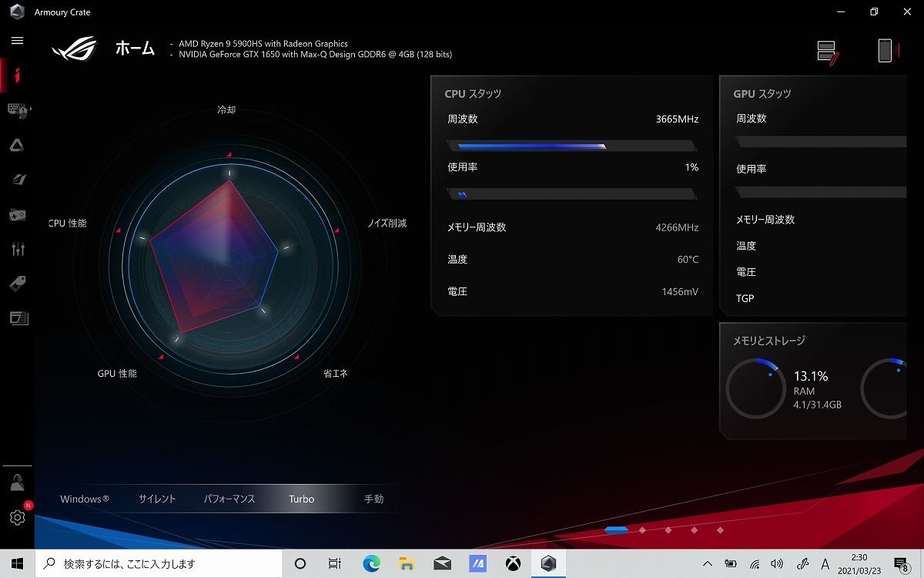This screenshot has height=578, width=924.
Task: Select the 手動 operating mode
Action: (x=373, y=499)
